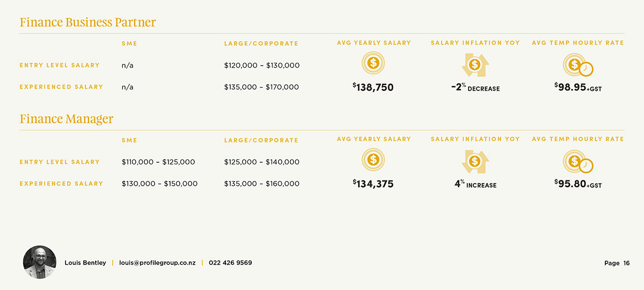
Task: Click Finance Manager SME experienced salary $130,000 – $150,000
Action: tap(159, 184)
